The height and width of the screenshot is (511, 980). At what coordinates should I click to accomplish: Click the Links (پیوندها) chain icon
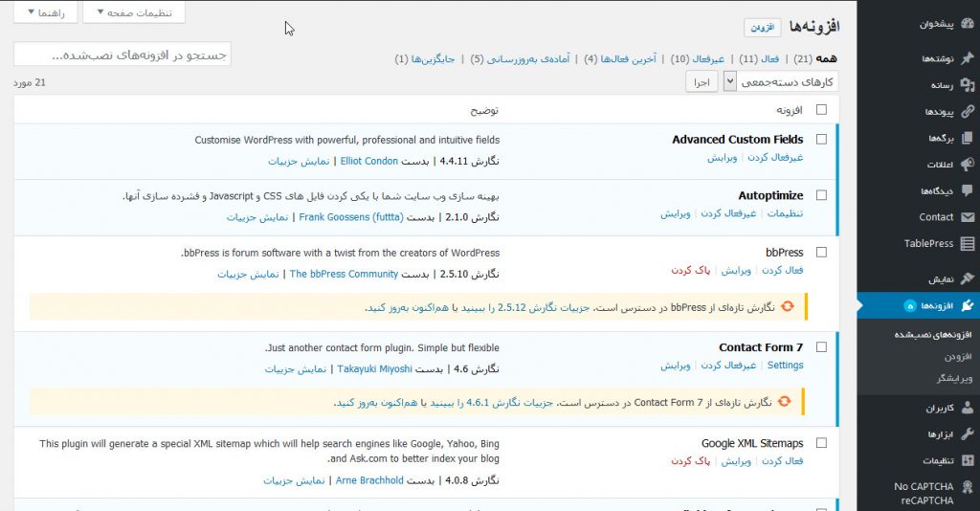coord(967,111)
